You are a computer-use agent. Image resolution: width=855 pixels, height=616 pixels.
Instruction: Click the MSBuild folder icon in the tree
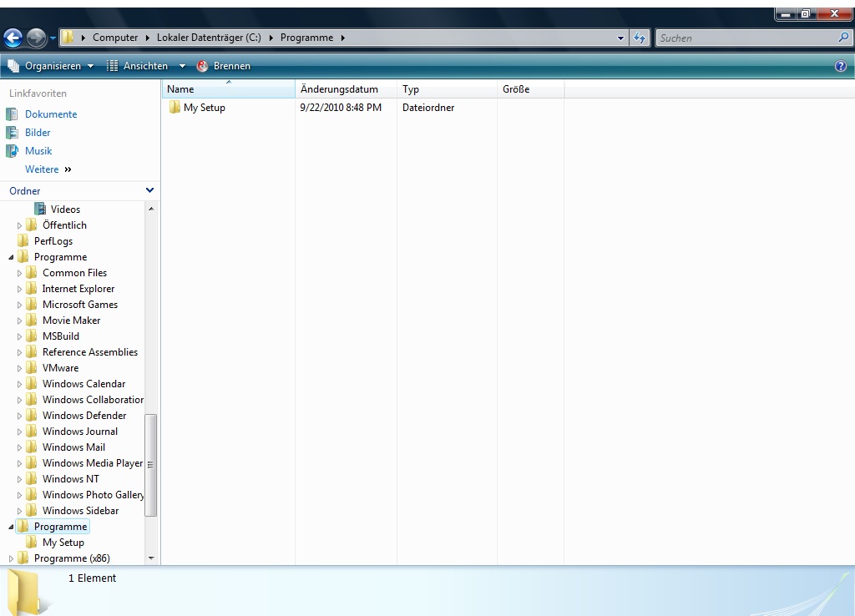[33, 336]
